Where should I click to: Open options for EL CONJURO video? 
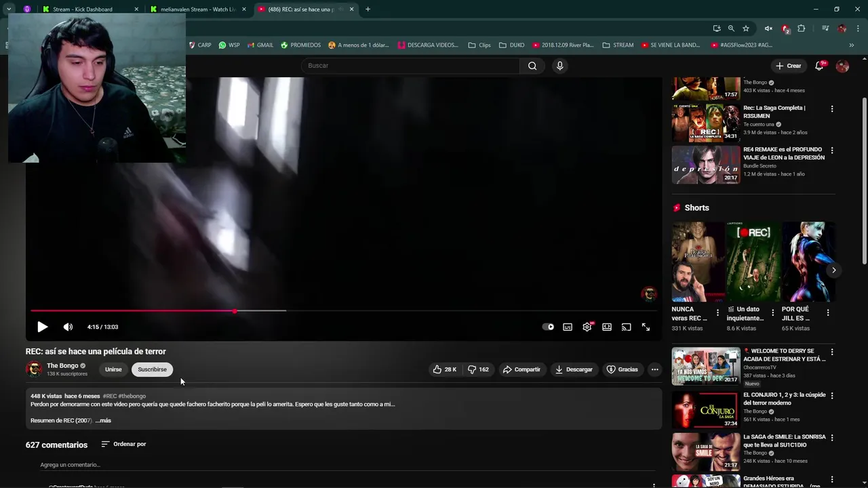832,395
